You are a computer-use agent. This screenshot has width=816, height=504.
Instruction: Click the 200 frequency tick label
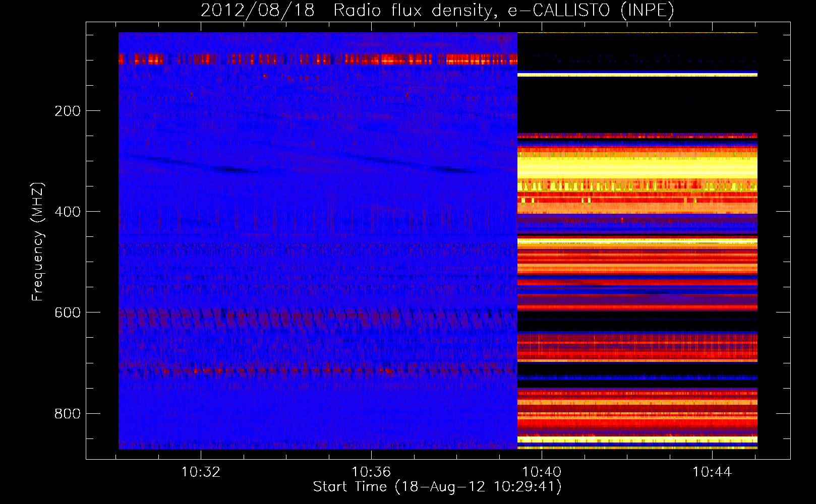point(68,111)
